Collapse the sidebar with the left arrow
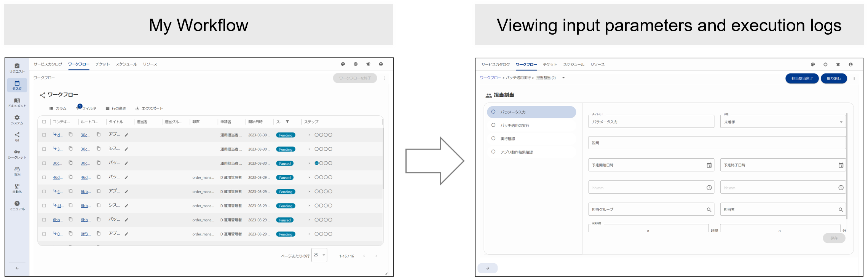 tap(17, 268)
